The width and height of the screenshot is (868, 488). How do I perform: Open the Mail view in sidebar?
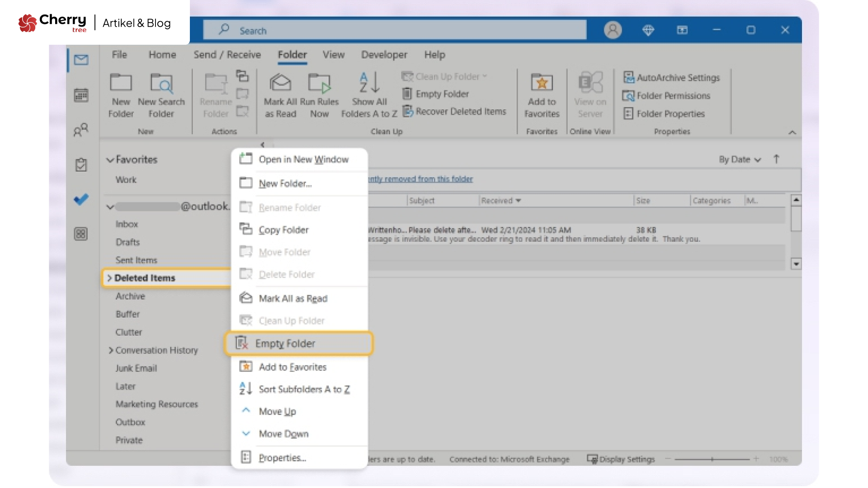click(81, 60)
